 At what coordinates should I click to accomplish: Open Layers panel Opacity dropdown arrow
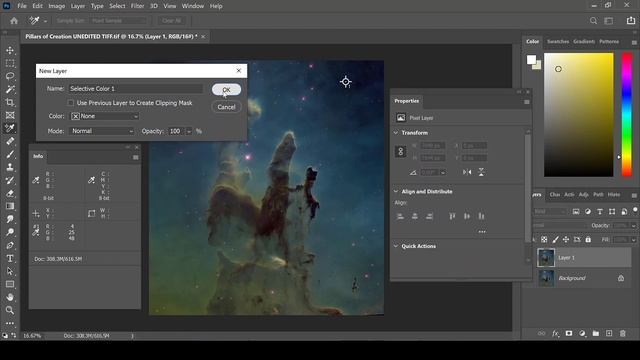click(x=633, y=225)
